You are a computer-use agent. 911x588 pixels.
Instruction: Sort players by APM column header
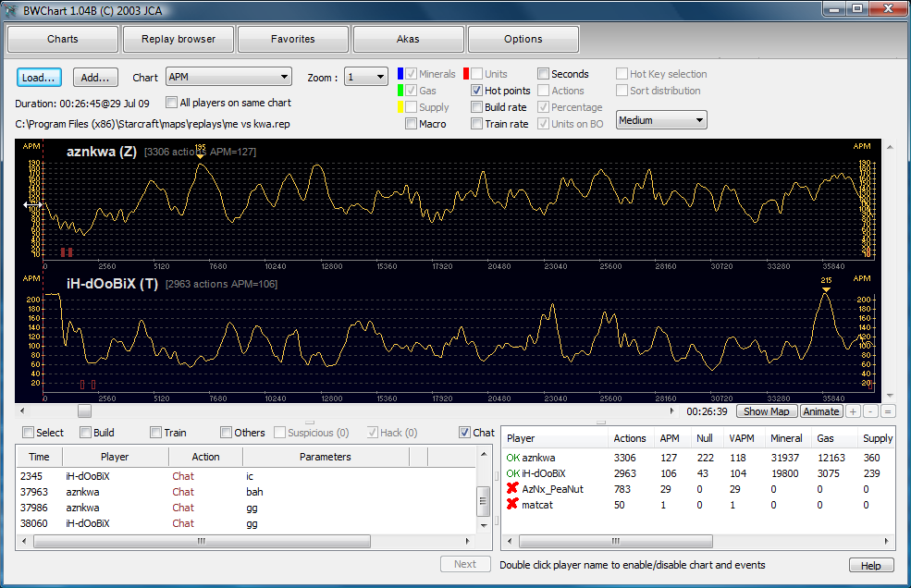(670, 438)
